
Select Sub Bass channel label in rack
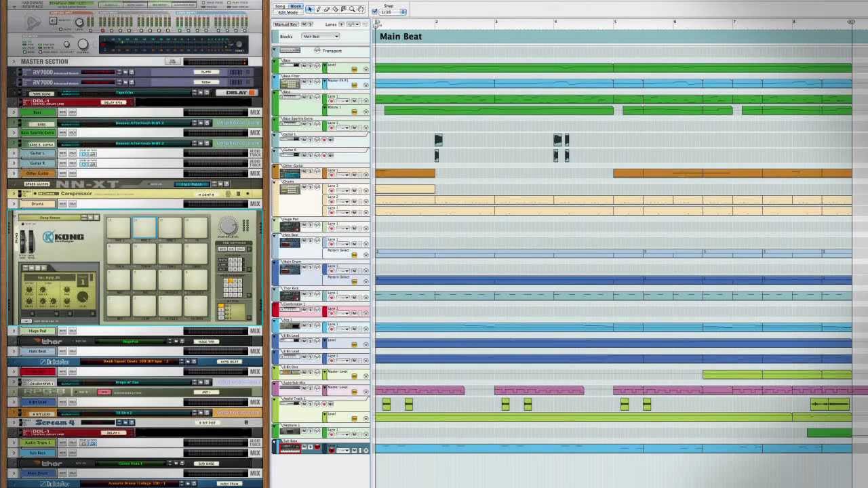38,453
